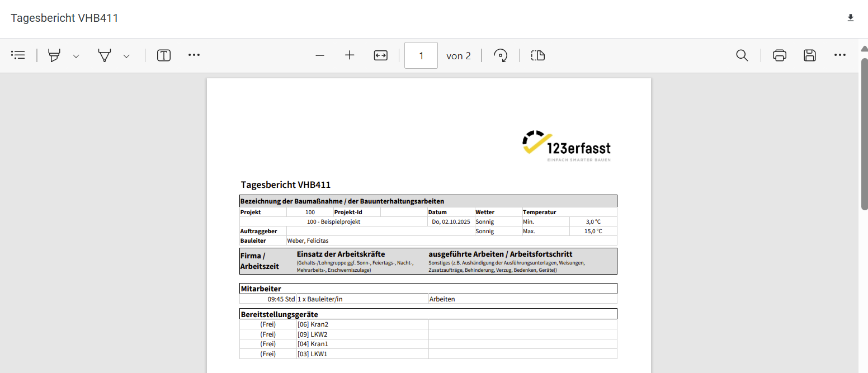The image size is (868, 373).
Task: Click the 'von 2' page count text
Action: coord(459,55)
